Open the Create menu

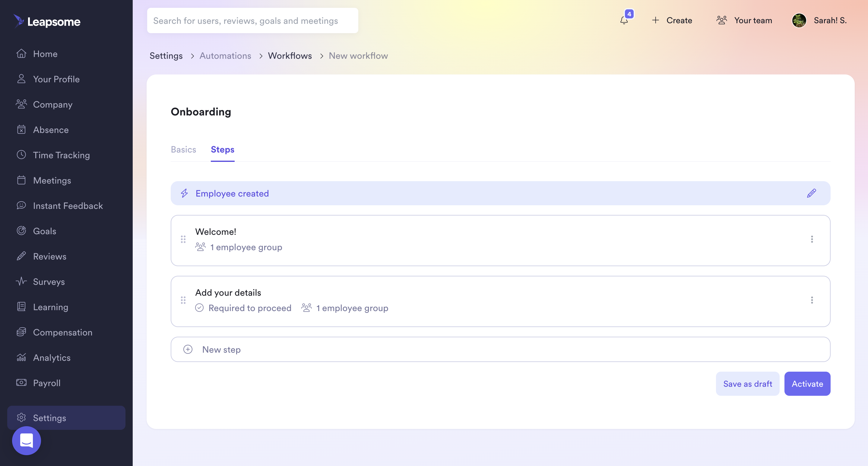672,20
